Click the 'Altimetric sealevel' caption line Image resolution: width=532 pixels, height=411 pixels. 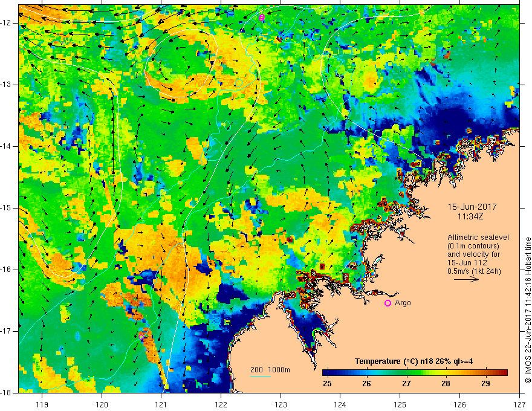click(x=478, y=238)
